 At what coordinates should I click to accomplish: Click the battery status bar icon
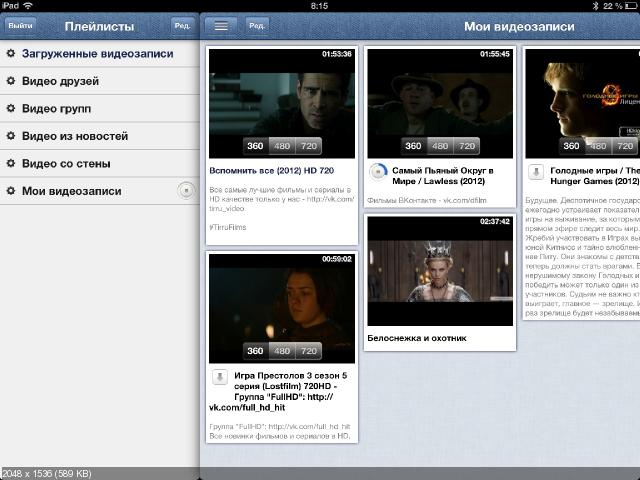(631, 6)
